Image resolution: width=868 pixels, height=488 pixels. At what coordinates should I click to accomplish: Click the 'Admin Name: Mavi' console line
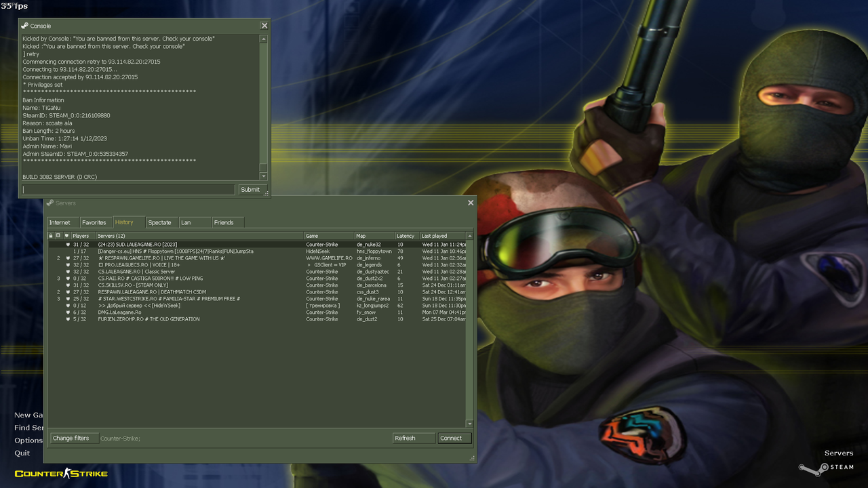[x=47, y=146]
